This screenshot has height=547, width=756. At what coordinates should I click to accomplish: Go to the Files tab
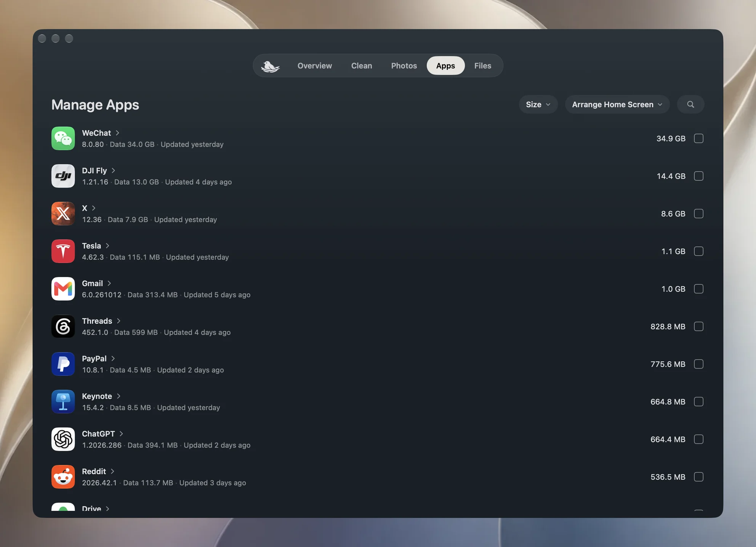point(482,66)
